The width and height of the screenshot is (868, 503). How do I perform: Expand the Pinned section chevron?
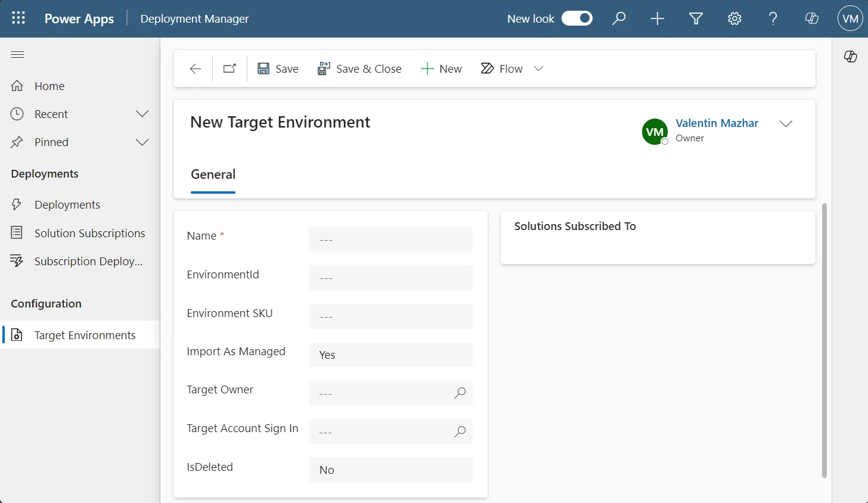[x=142, y=142]
